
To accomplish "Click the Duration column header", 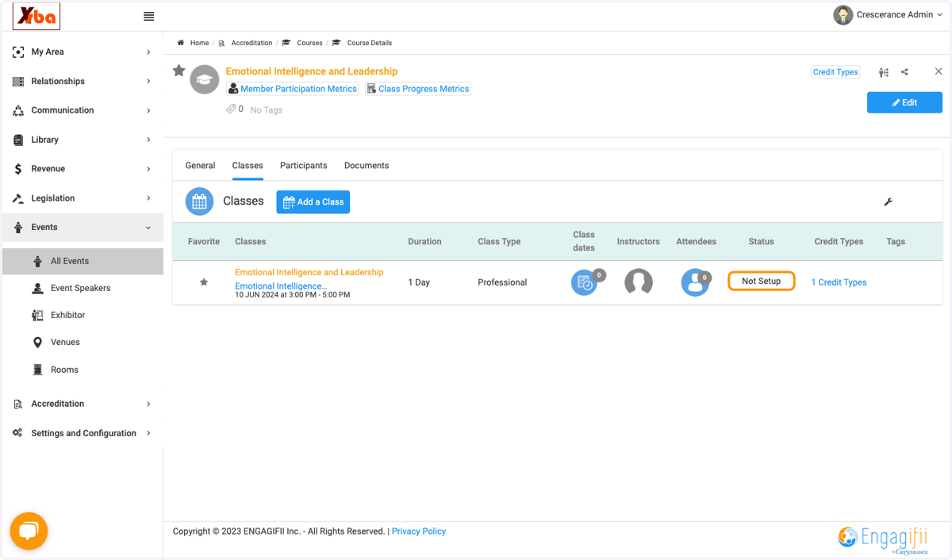I will 424,242.
